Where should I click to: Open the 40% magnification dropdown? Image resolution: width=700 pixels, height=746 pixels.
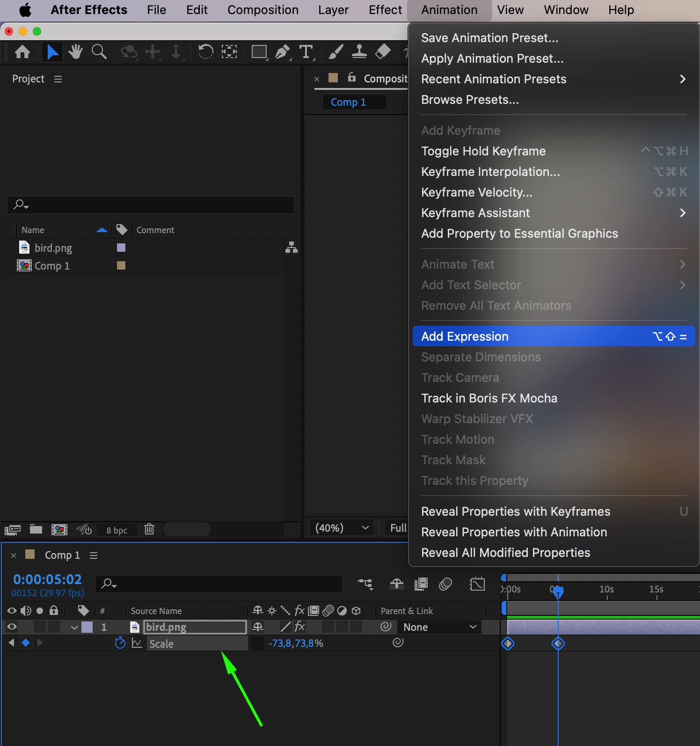point(341,528)
